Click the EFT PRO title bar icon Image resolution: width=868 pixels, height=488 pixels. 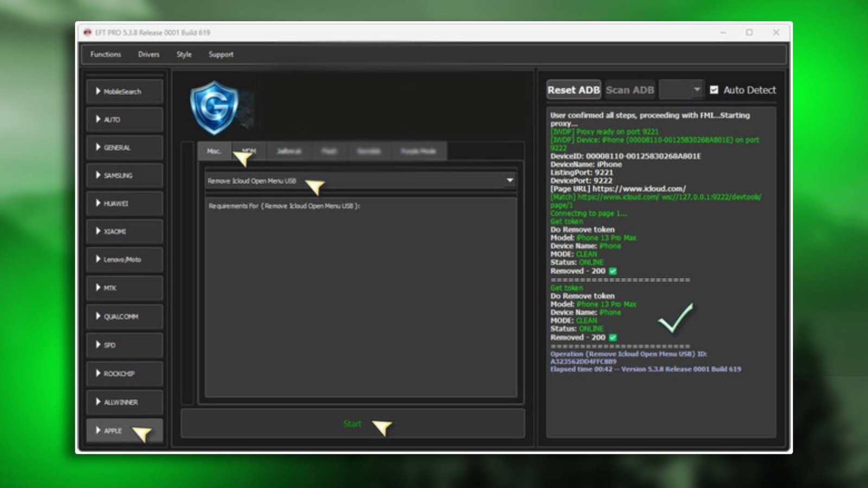click(88, 33)
